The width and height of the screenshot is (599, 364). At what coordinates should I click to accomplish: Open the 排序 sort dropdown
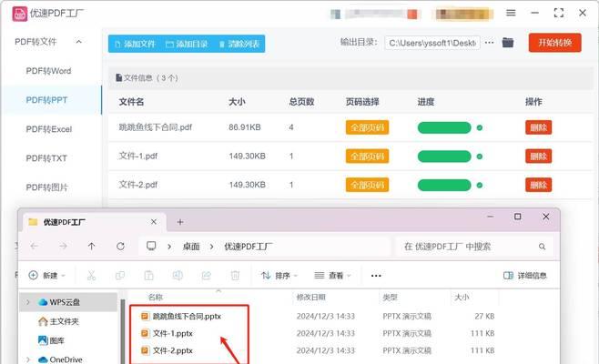point(279,276)
